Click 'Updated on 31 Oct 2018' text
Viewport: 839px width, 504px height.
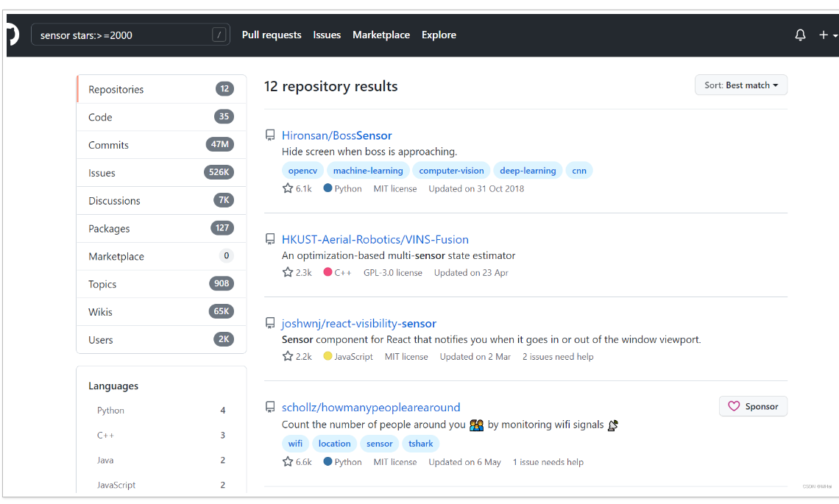click(476, 189)
